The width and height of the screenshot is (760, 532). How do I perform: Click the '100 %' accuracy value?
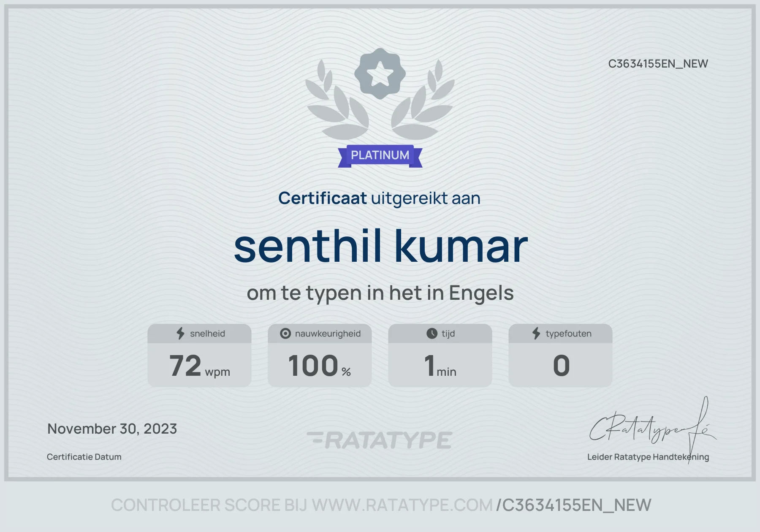[320, 366]
